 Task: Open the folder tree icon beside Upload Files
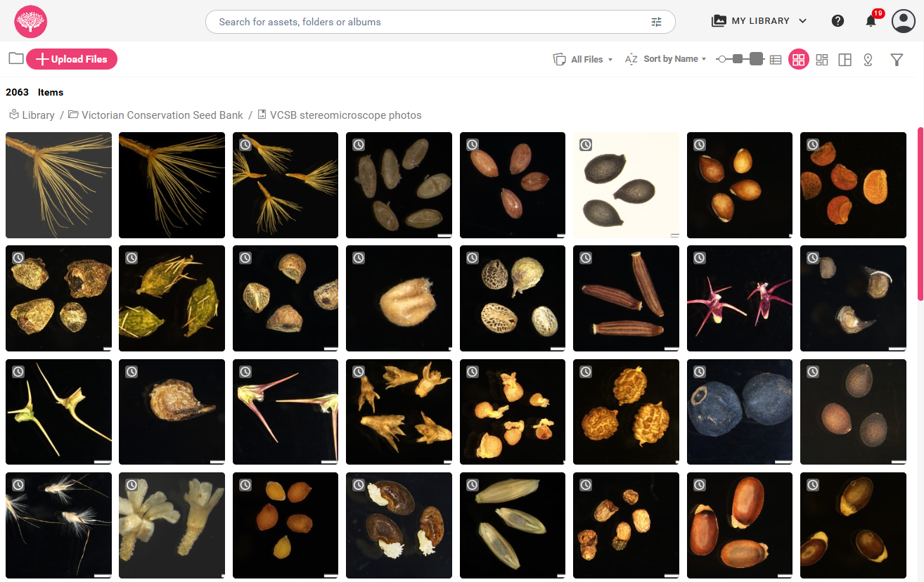point(15,59)
